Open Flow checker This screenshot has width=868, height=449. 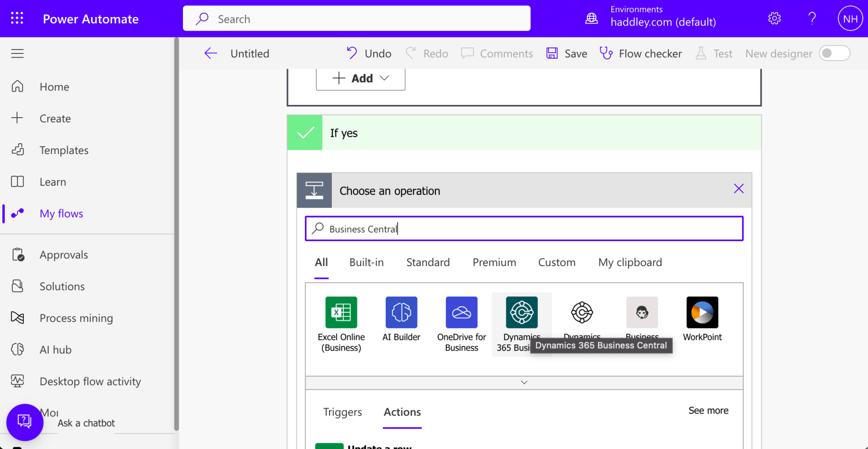[641, 53]
